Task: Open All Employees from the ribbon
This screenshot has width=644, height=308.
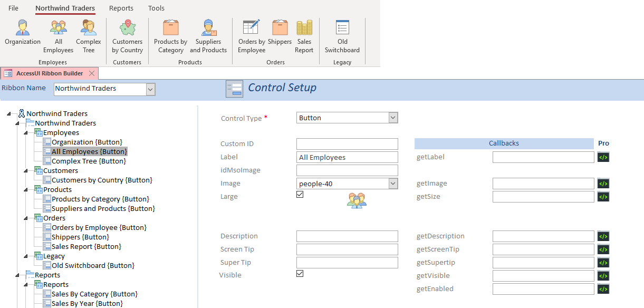Action: point(59,36)
